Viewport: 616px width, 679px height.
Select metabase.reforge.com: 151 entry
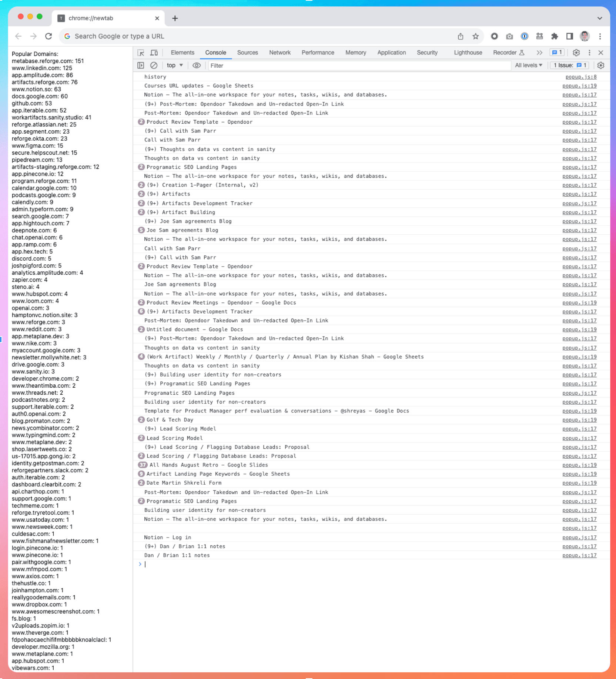pyautogui.click(x=48, y=61)
